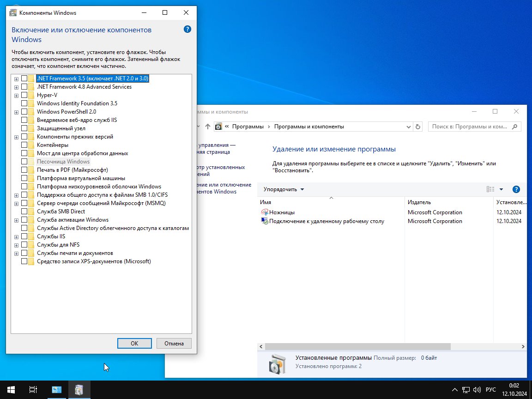The height and width of the screenshot is (399, 532).
Task: Expand .NET Framework 4.8 Advanced Services
Action: [x=16, y=87]
